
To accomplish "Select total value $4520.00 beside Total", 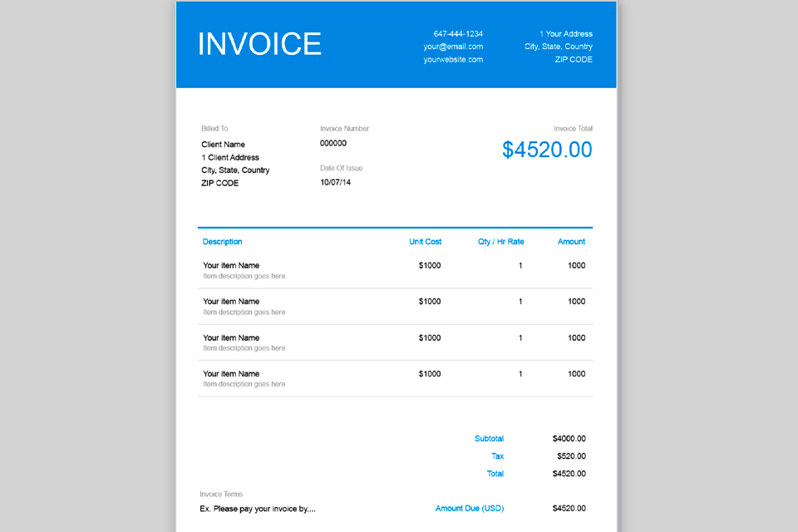I will click(569, 474).
